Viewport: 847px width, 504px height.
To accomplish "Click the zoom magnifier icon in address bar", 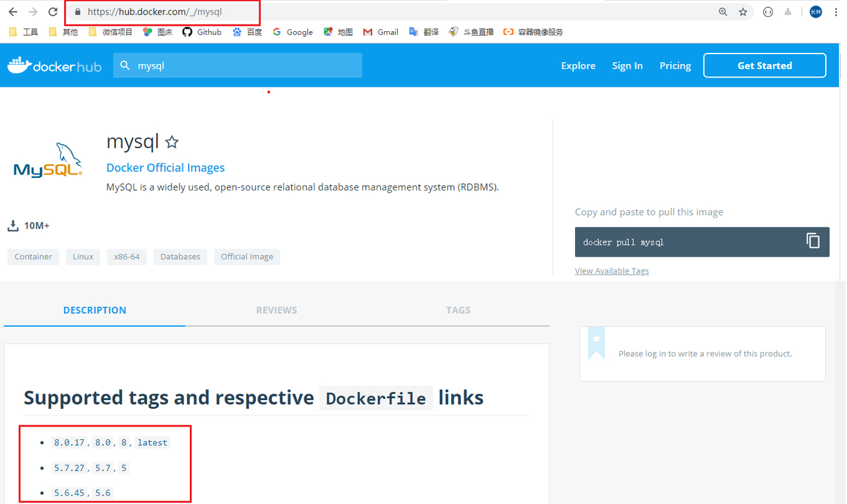I will 723,12.
